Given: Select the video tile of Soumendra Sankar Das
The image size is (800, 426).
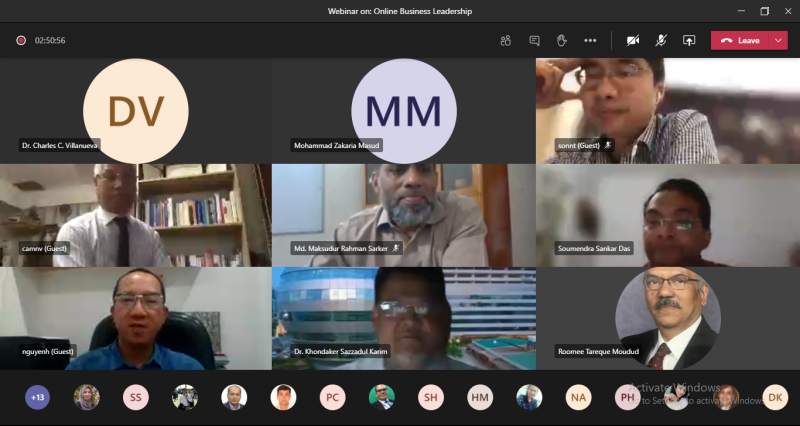Looking at the screenshot, I should [667, 215].
